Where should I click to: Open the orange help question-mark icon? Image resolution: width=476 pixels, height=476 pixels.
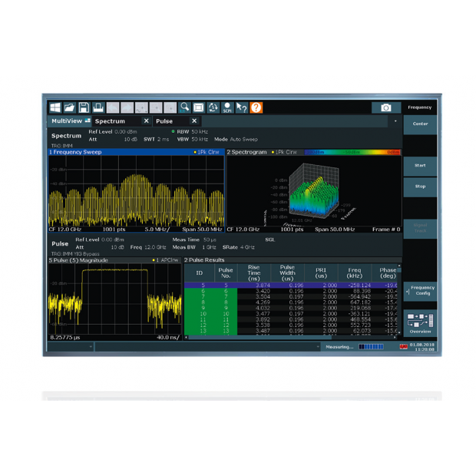pyautogui.click(x=256, y=107)
